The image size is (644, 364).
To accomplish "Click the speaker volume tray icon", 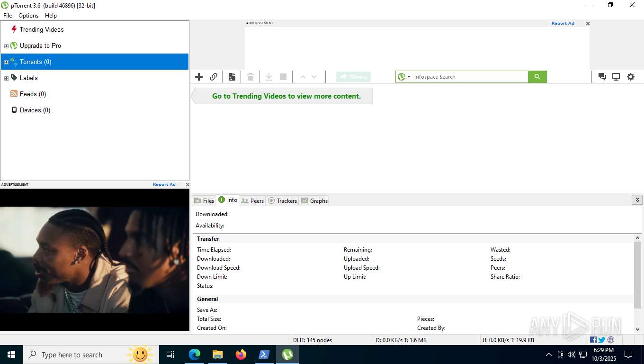I will click(x=571, y=355).
